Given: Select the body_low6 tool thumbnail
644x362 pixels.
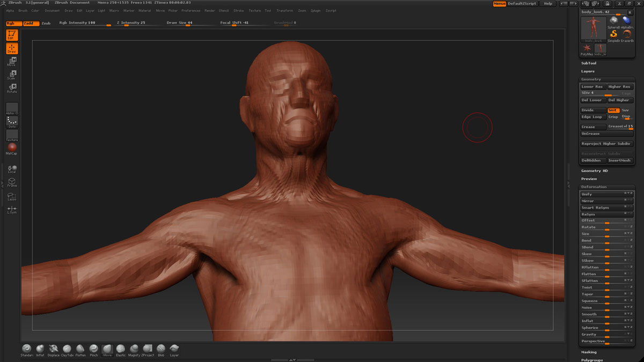Looking at the screenshot, I should (593, 28).
